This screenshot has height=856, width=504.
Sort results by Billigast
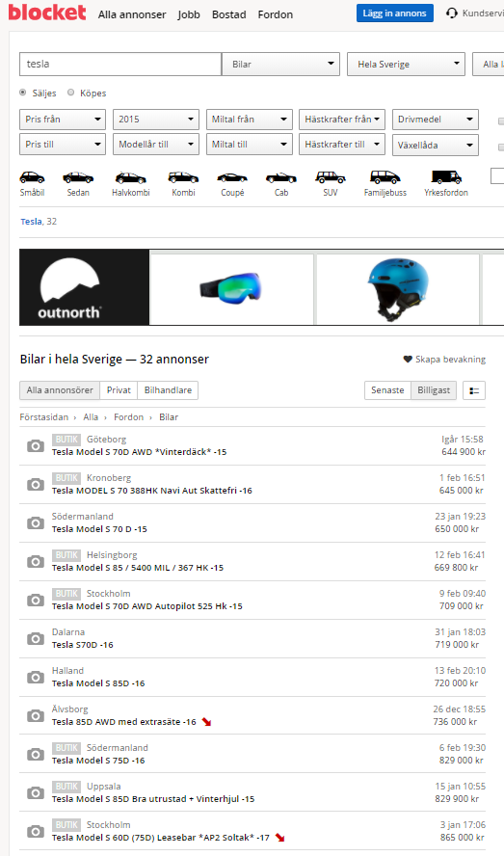pos(434,390)
